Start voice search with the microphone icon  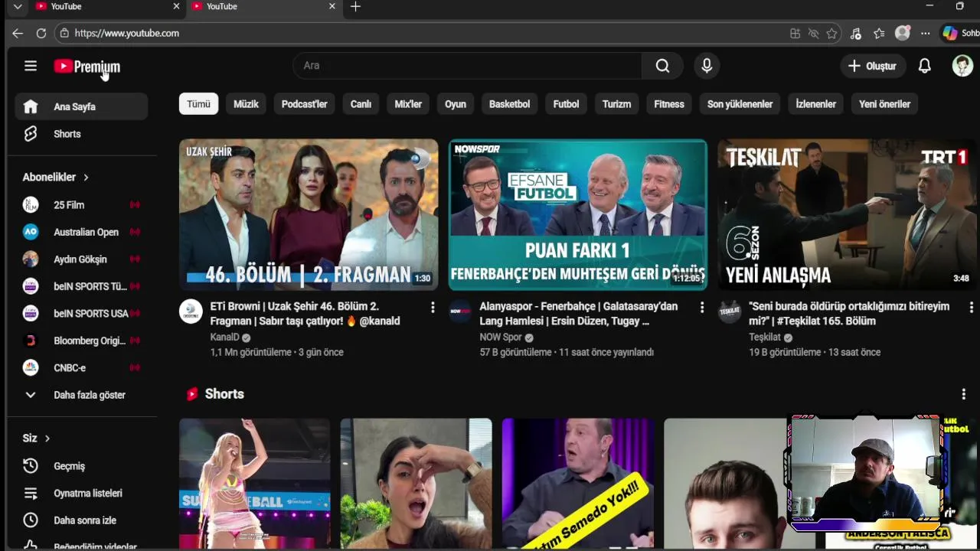point(707,66)
